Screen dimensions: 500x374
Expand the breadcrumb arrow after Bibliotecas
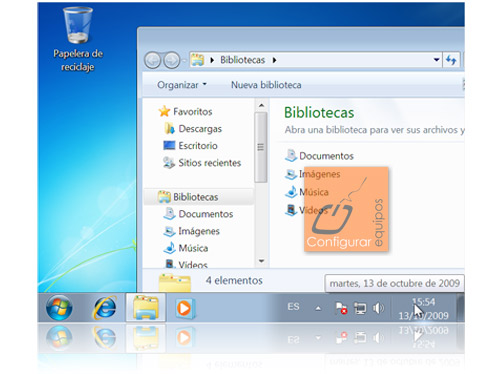(x=274, y=60)
